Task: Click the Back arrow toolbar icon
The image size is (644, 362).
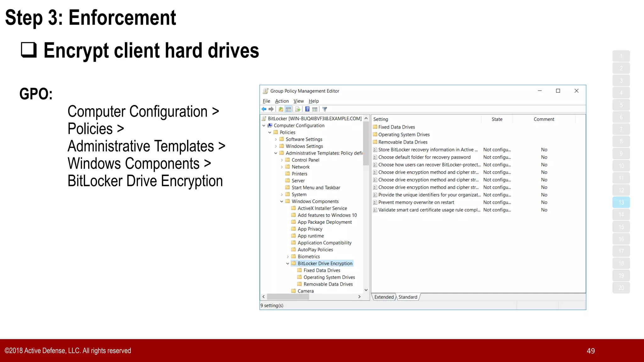Action: click(x=264, y=109)
